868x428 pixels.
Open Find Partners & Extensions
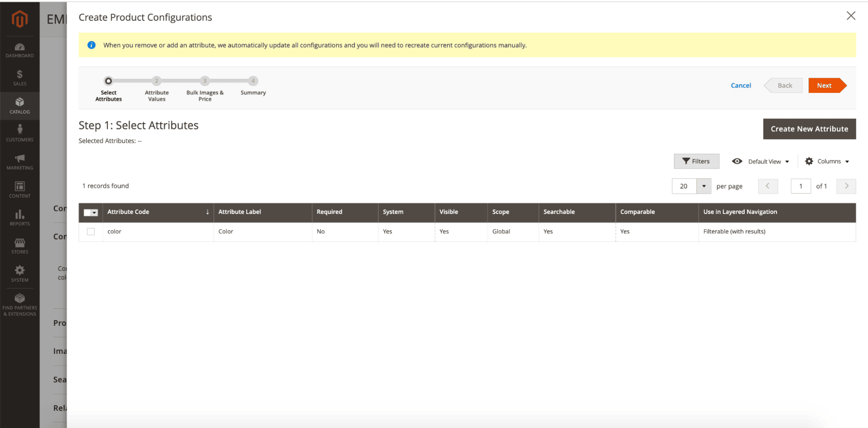point(20,305)
